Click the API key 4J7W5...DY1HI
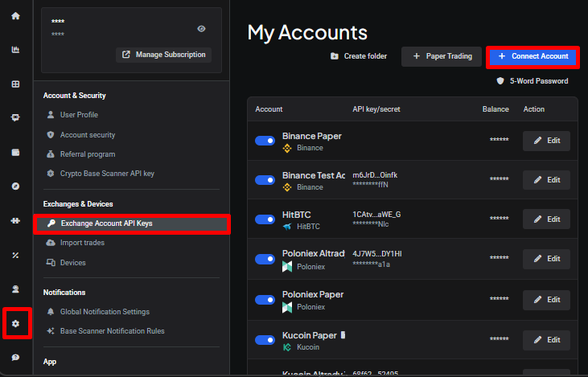Image resolution: width=588 pixels, height=377 pixels. [x=377, y=254]
